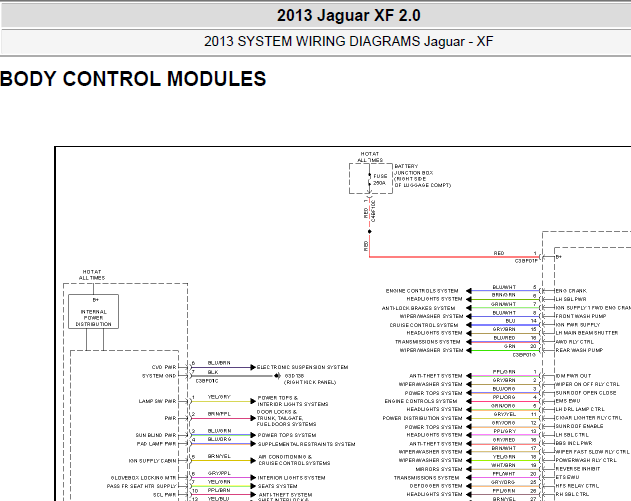Select the 'SCL PWR' pin label

[x=165, y=495]
